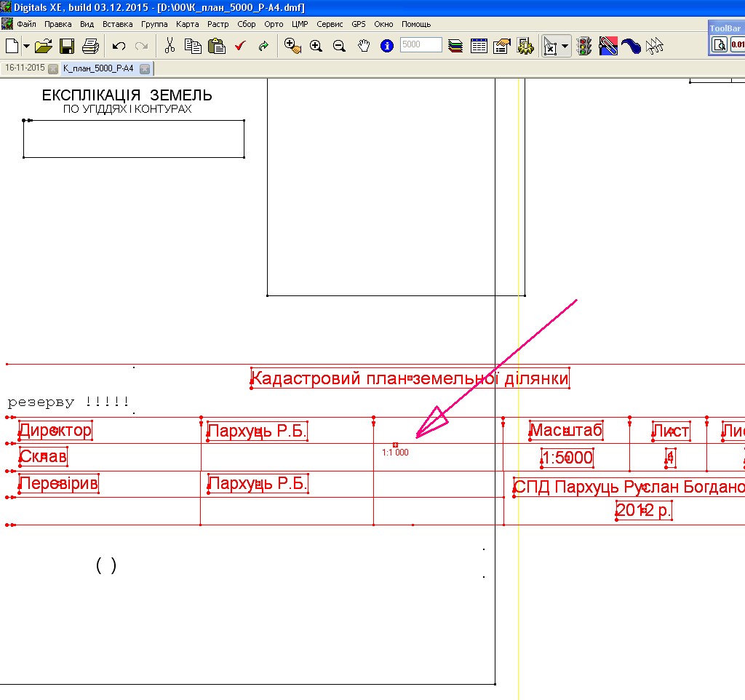Toggle the multi-cursor selection tool
The image size is (745, 700).
[x=656, y=46]
